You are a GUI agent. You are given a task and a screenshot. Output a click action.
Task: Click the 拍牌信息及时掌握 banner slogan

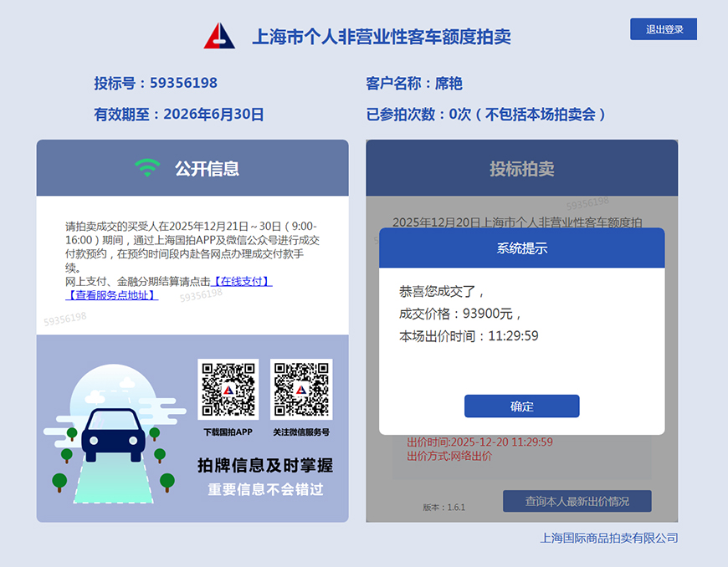264,466
